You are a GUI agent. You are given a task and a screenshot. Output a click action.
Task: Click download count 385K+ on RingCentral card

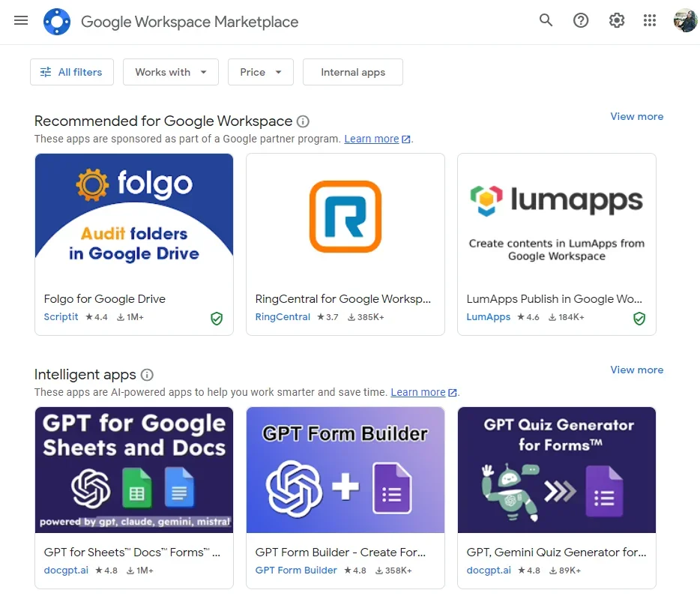(366, 317)
